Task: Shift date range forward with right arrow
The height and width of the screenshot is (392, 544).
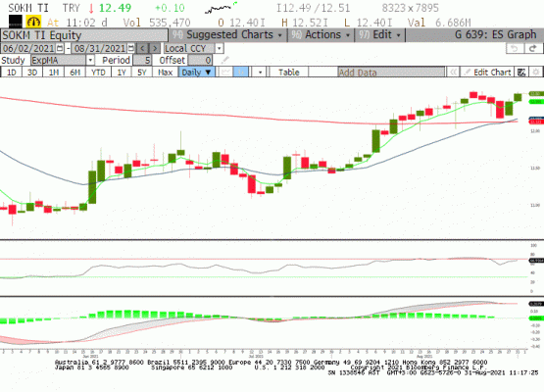Action: click(155, 48)
